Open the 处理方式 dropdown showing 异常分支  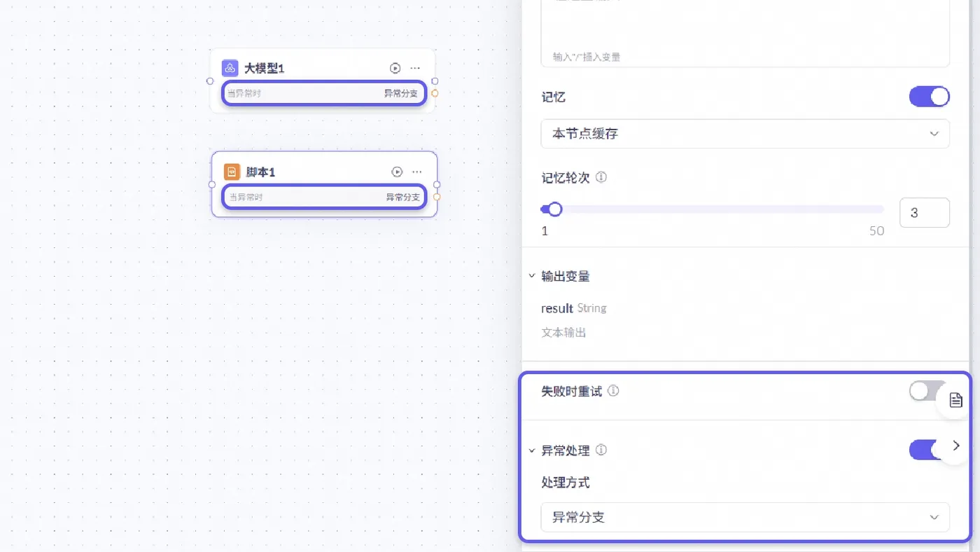pyautogui.click(x=745, y=518)
